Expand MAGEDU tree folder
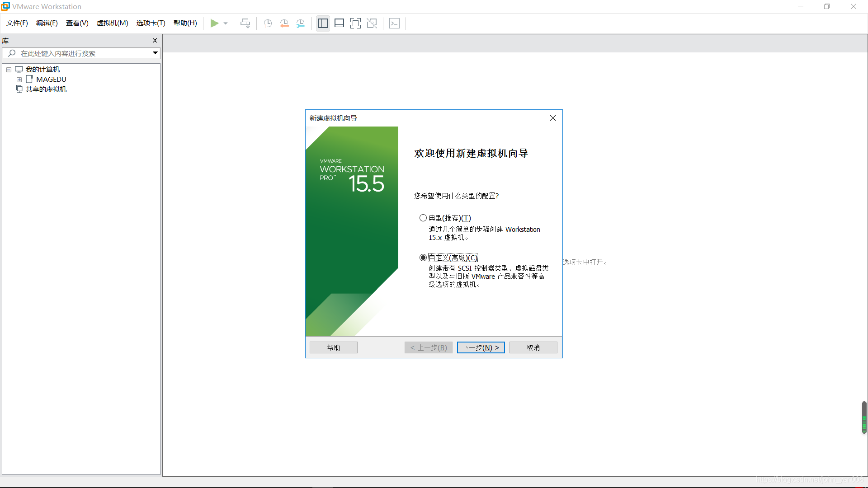This screenshot has width=868, height=488. coord(19,80)
